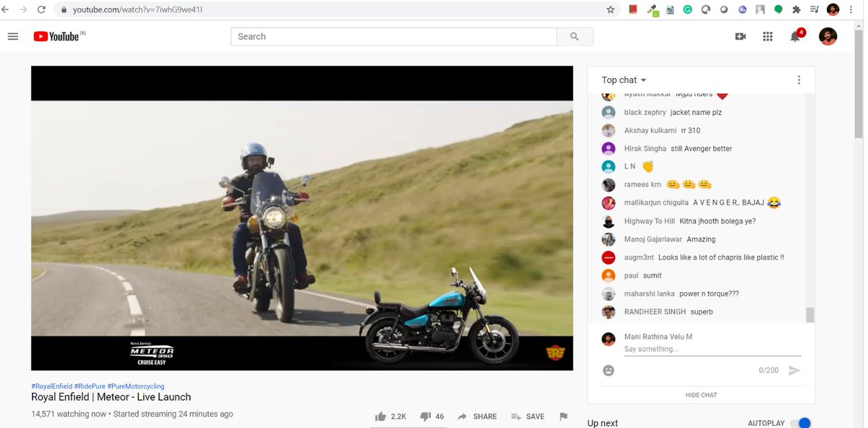Click the search magnifier button
Image resolution: width=868 pixels, height=428 pixels.
tap(575, 36)
